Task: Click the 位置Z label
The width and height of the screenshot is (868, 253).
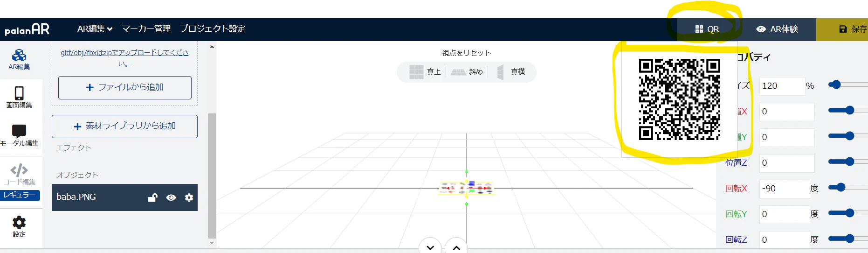Action: 736,163
